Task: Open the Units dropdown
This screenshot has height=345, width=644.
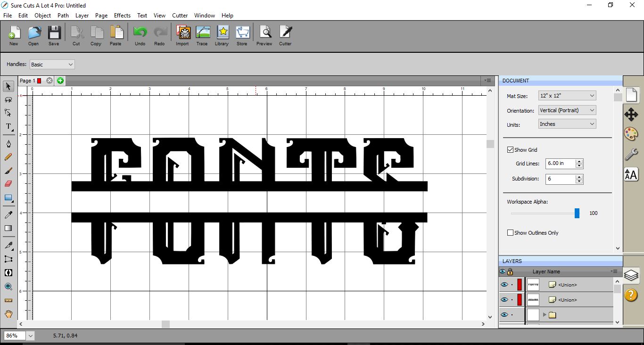Action: (567, 124)
